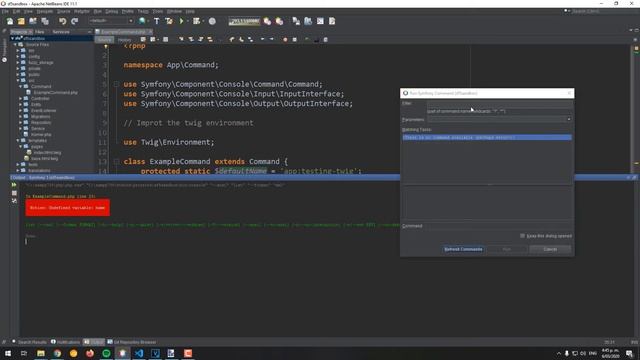The width and height of the screenshot is (640, 360).
Task: Open the Git Repository Browser tab
Action: click(132, 342)
